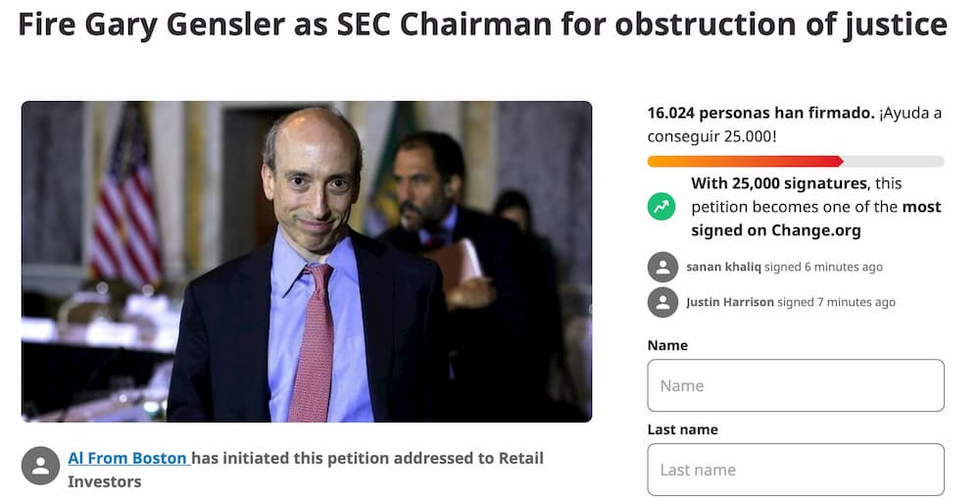Click the petition starter's avatar icon
The width and height of the screenshot is (980, 499).
[40, 466]
